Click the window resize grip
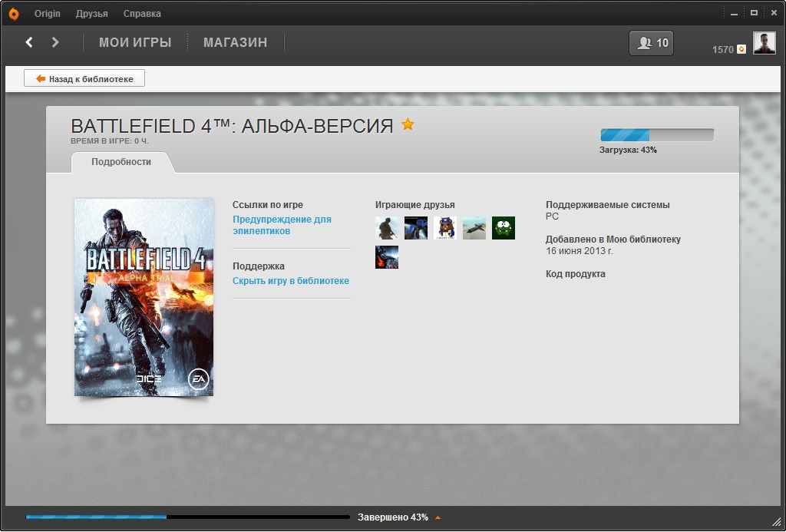Image resolution: width=786 pixels, height=532 pixels. 776,523
